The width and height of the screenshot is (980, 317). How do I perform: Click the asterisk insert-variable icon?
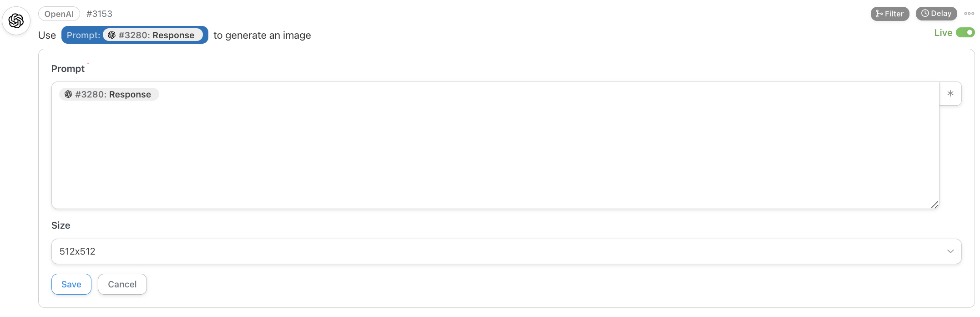(x=950, y=94)
